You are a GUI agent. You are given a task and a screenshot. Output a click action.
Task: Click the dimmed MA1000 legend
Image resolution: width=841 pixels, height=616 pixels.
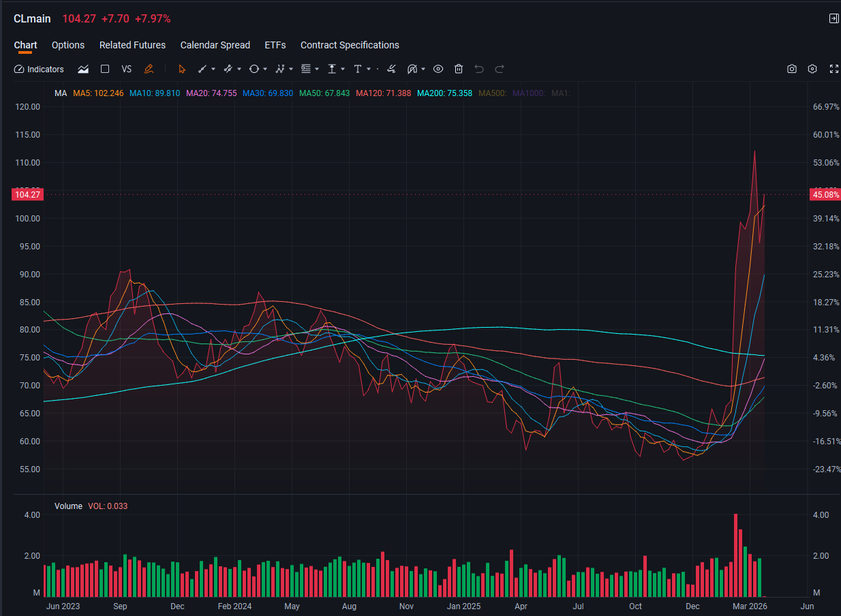point(529,93)
